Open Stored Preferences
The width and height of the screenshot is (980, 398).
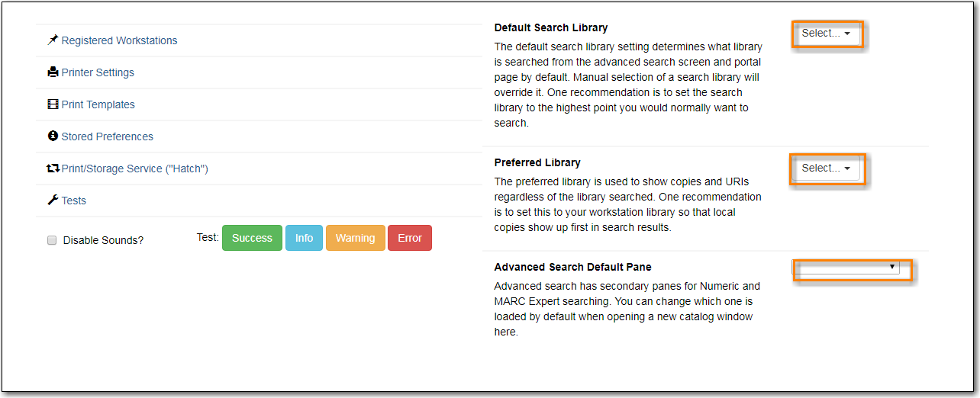[107, 136]
